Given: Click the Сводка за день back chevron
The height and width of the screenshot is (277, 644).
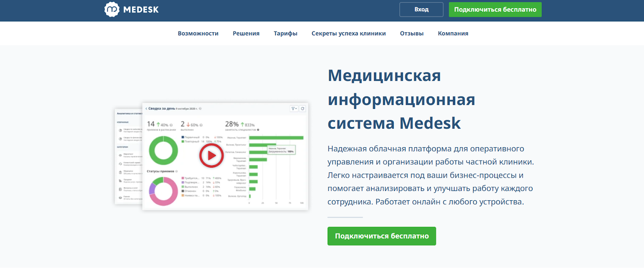Looking at the screenshot, I should (x=146, y=109).
